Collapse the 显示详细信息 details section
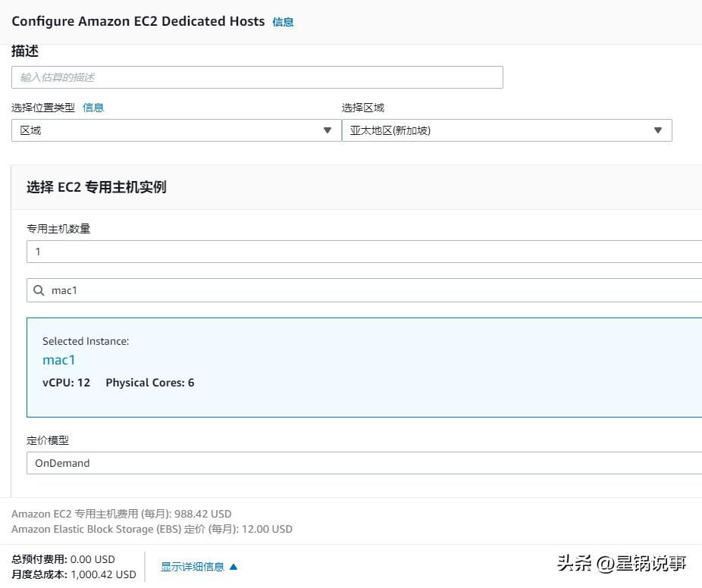Screen dimensions: 702x588 coord(191,566)
